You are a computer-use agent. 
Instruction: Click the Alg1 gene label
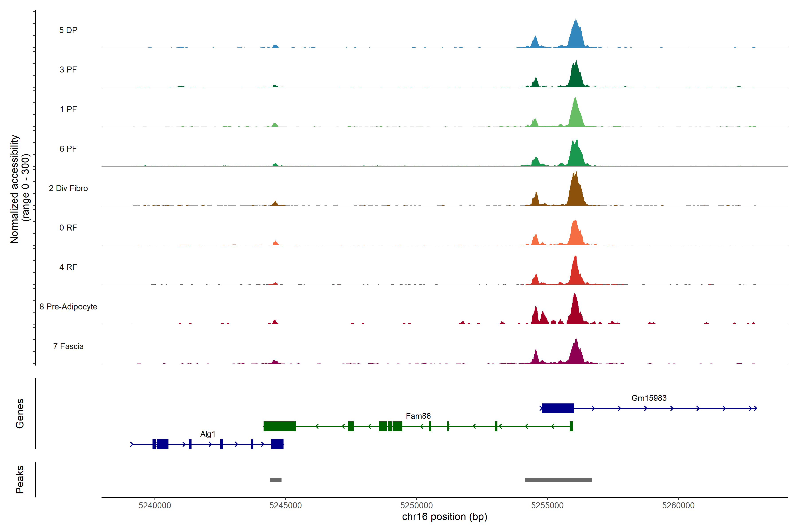[x=208, y=434]
